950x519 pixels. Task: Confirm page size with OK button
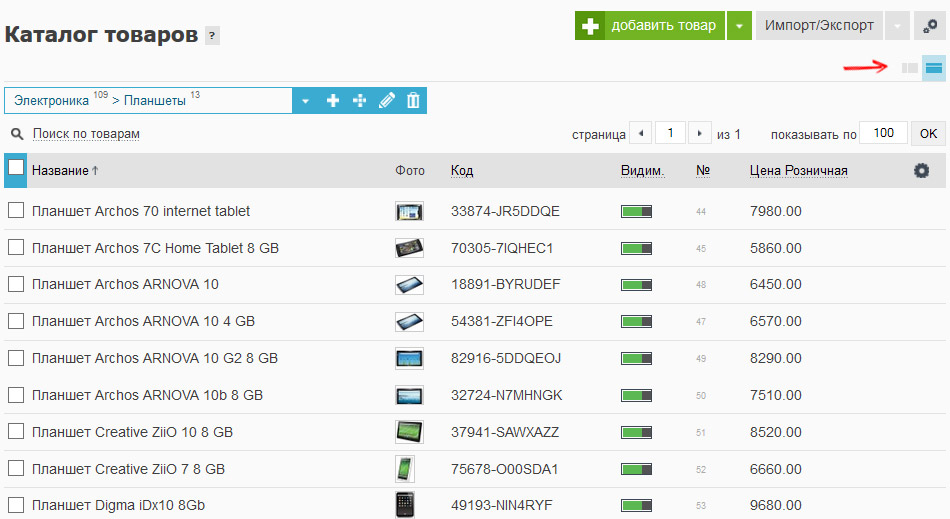point(928,134)
